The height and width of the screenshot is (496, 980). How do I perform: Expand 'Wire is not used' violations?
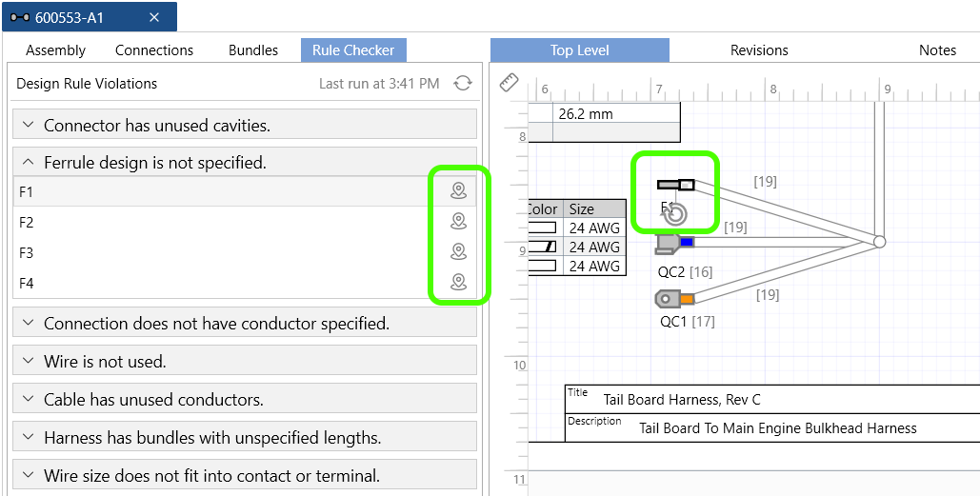coord(245,361)
